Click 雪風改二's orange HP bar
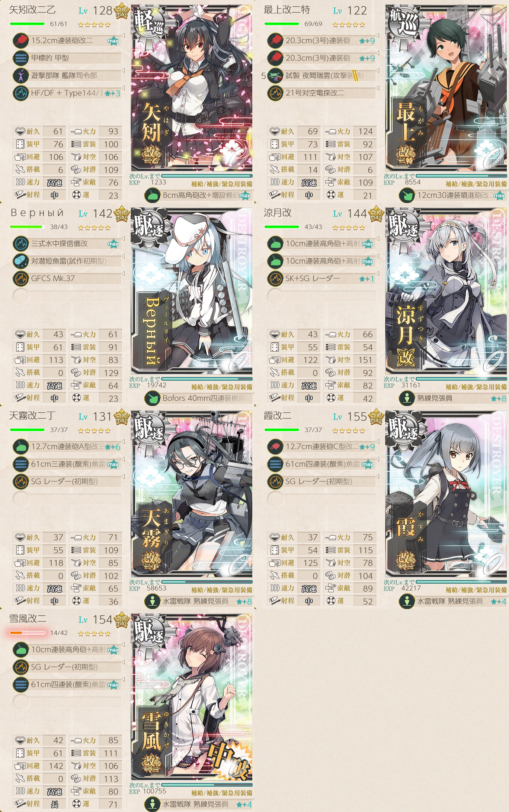 [28, 633]
